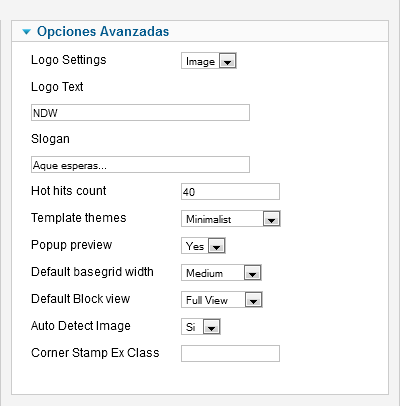Image resolution: width=402 pixels, height=406 pixels.
Task: Click the Popup preview arrow button
Action: tap(217, 246)
